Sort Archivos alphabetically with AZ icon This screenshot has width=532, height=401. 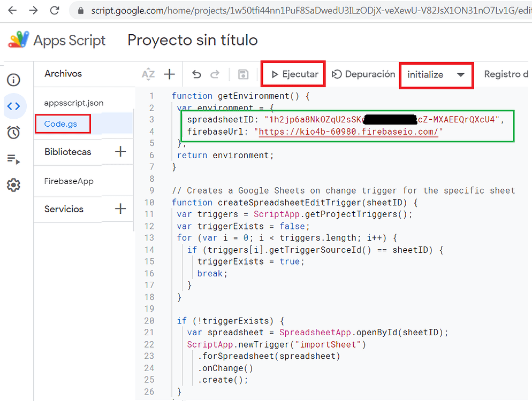pos(148,74)
